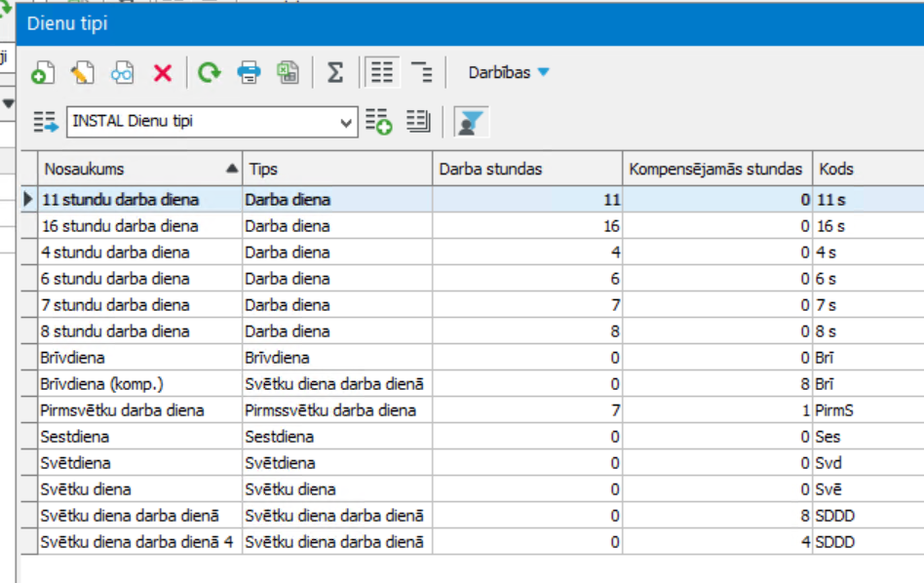
Task: Toggle the list grid view button
Action: [382, 72]
